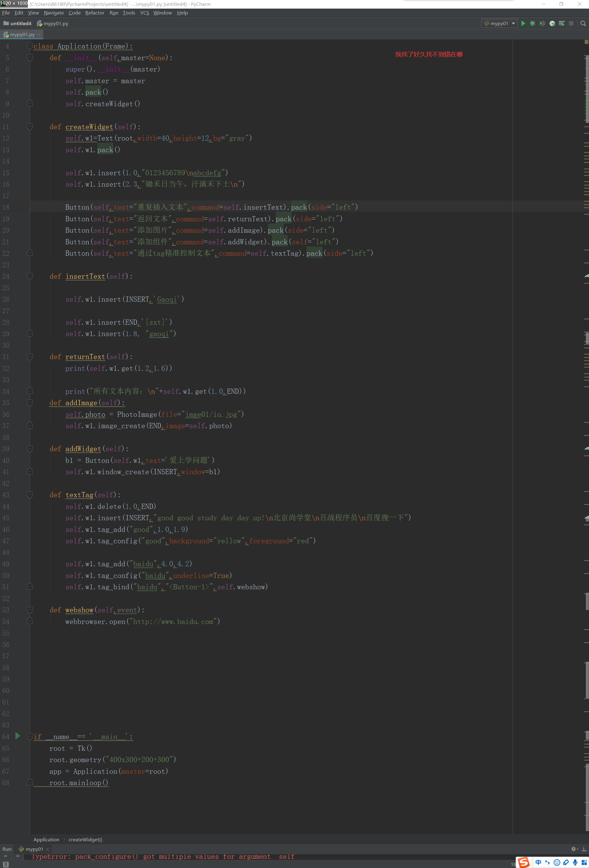Viewport: 589px width, 868px height.
Task: Click createWidget() breadcrumb at bottom
Action: 85,839
